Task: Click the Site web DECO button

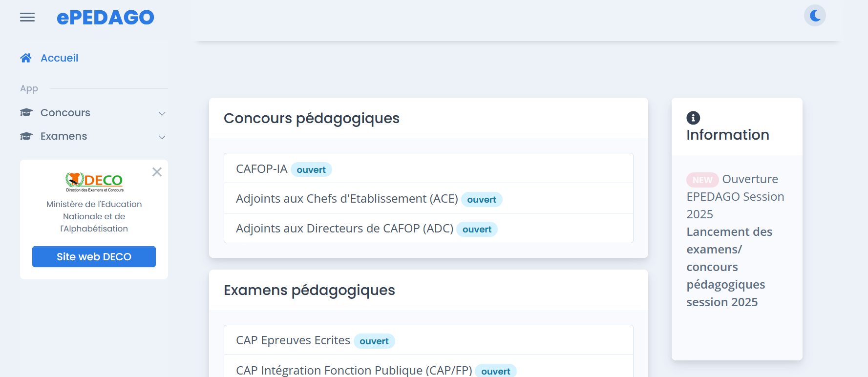Action: (x=94, y=257)
